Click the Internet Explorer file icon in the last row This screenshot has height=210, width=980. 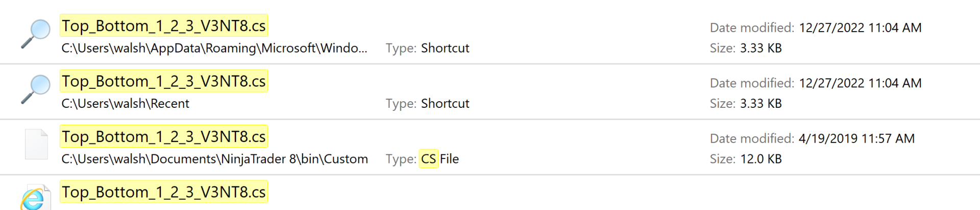click(35, 198)
